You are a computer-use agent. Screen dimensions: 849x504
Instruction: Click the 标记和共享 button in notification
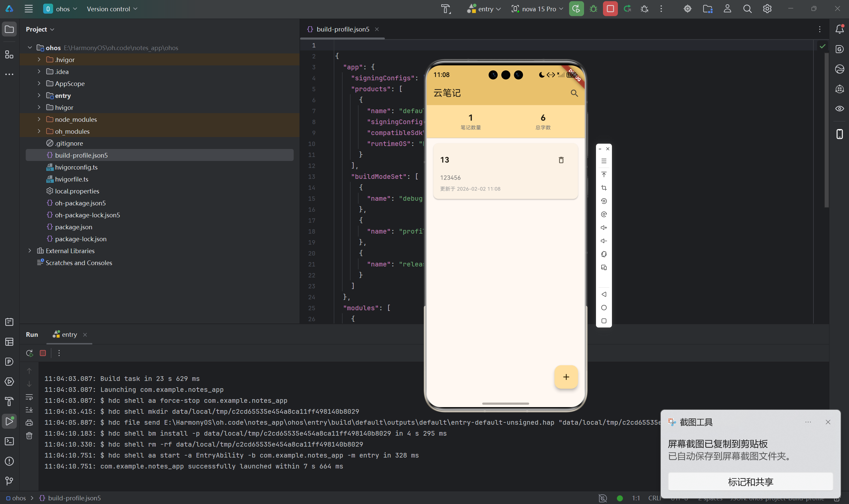750,481
